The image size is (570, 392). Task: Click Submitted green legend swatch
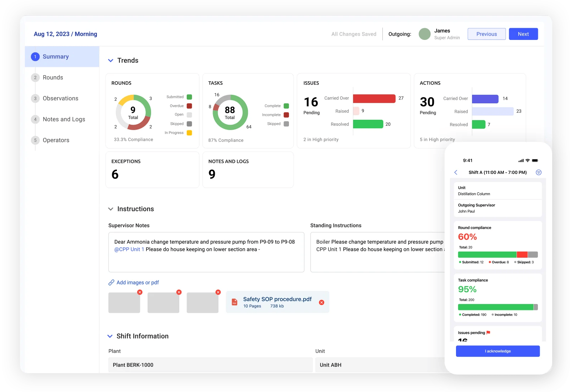(190, 97)
